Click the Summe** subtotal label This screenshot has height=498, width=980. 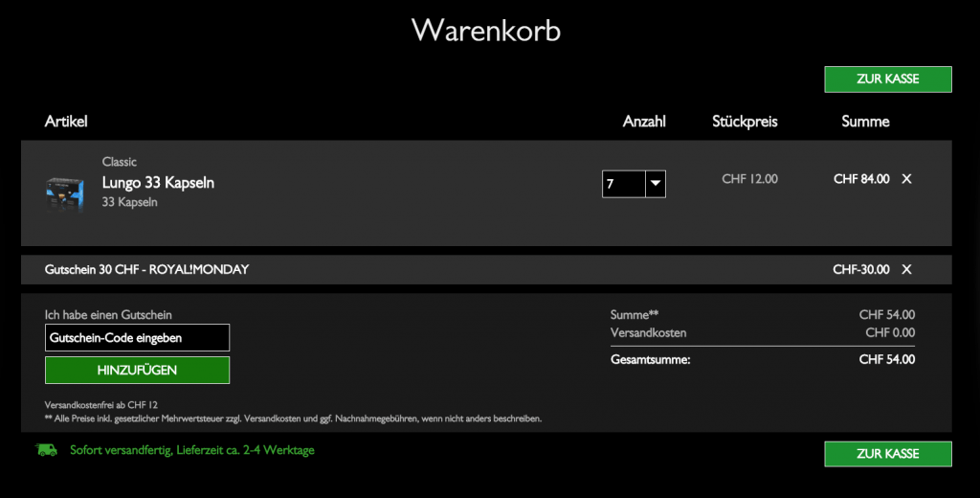pos(634,315)
